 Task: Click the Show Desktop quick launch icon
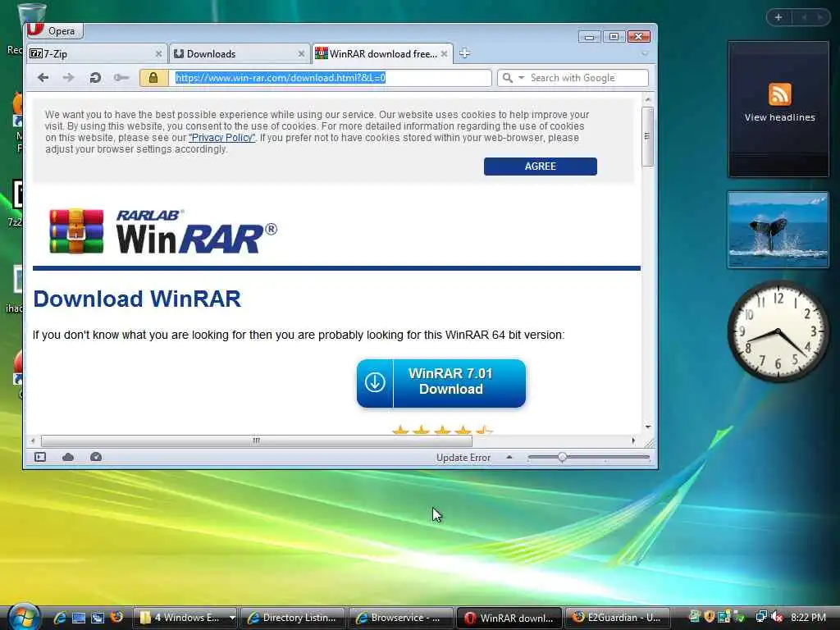pyautogui.click(x=79, y=618)
